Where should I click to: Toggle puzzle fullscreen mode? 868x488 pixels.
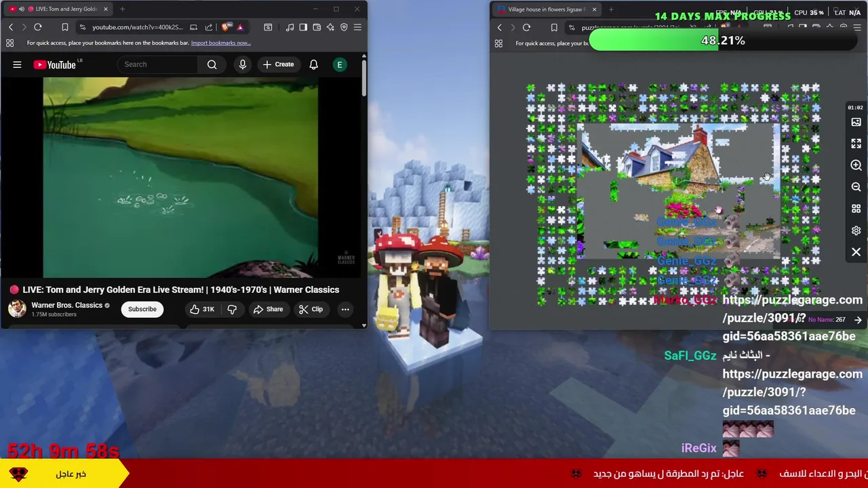[856, 144]
